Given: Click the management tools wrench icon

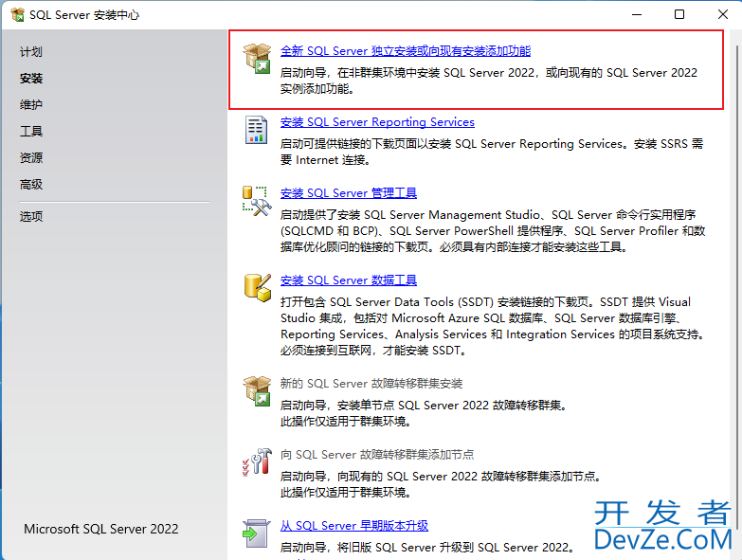Looking at the screenshot, I should [x=257, y=201].
